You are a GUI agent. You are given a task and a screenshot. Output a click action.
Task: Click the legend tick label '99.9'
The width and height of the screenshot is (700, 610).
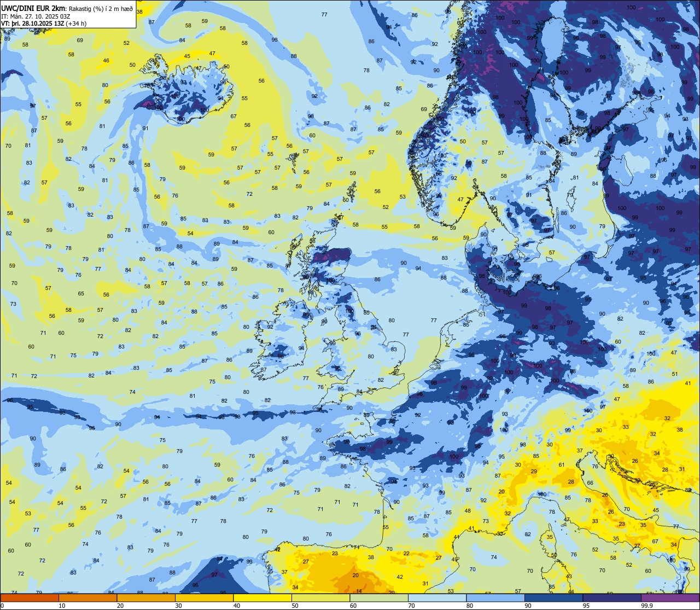(x=647, y=606)
